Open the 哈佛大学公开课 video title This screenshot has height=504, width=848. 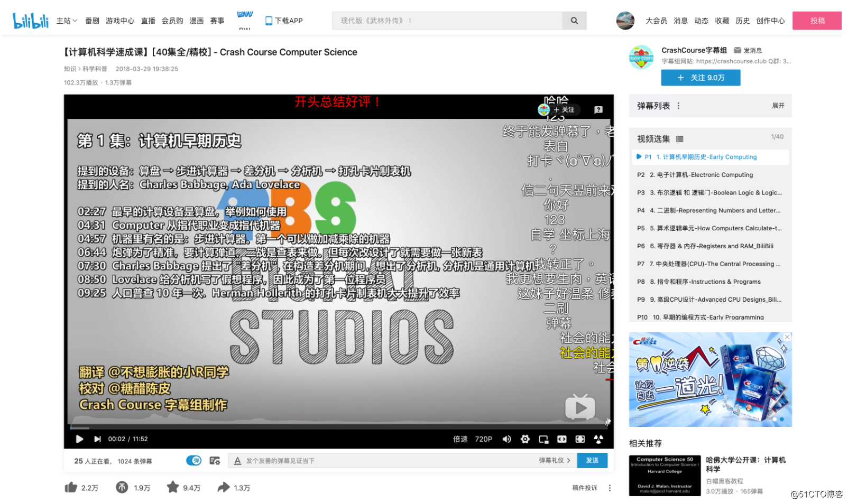pos(745,464)
